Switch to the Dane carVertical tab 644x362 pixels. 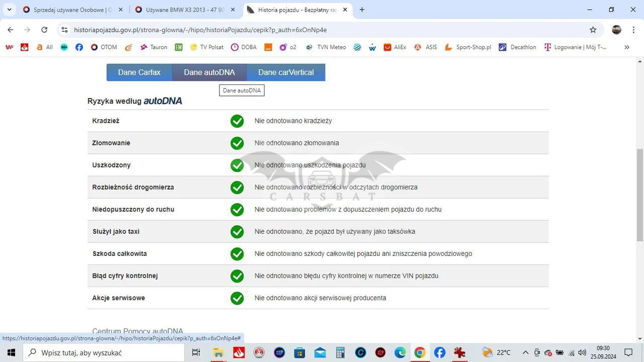[x=286, y=72]
